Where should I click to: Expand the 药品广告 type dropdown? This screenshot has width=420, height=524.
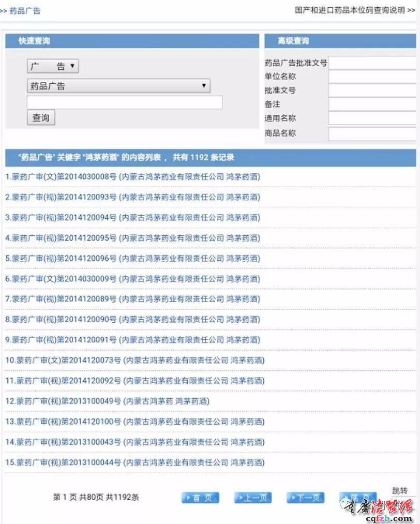[x=118, y=86]
